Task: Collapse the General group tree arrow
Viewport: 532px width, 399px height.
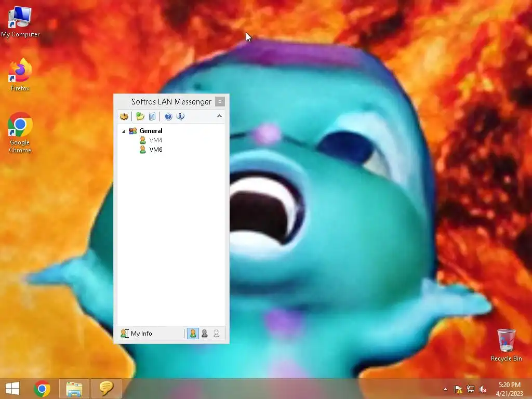Action: coord(124,131)
